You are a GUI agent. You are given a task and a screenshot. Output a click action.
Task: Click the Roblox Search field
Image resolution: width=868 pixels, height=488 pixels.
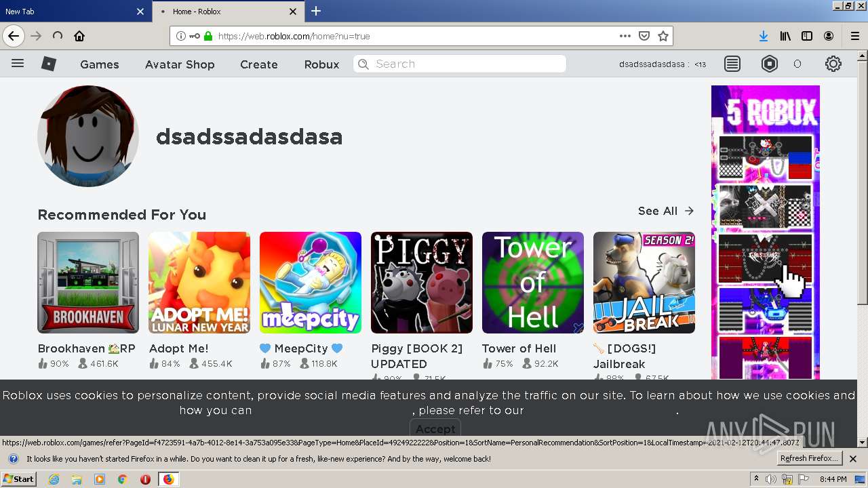pyautogui.click(x=460, y=64)
